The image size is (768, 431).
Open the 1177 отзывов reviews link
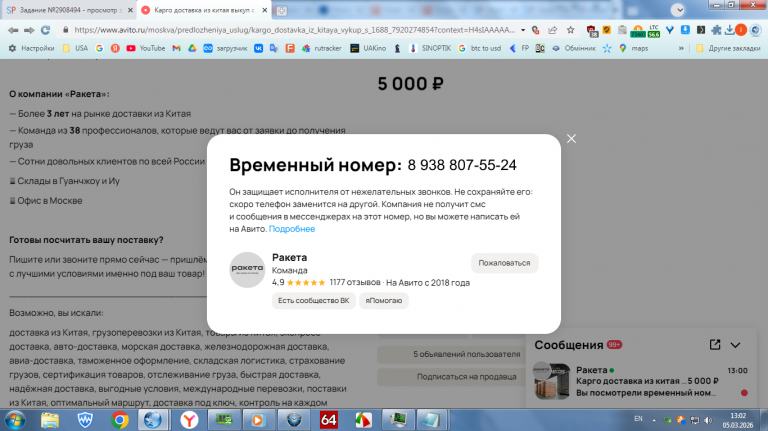(x=355, y=282)
